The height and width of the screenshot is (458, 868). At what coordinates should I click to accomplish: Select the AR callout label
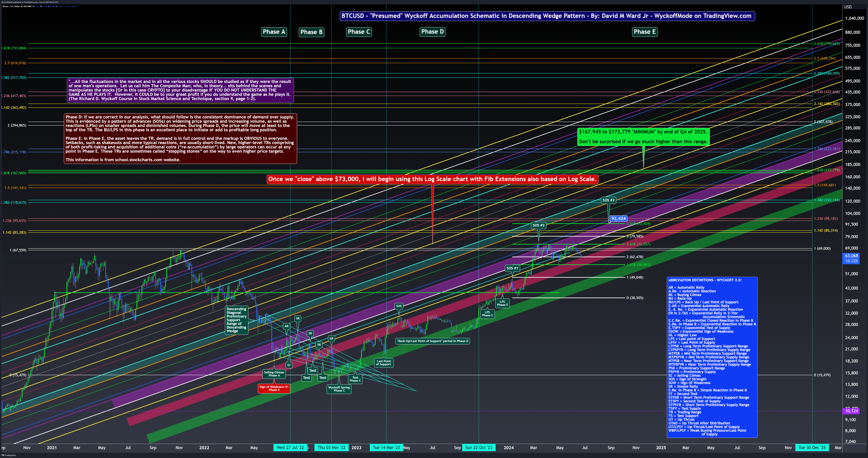pyautogui.click(x=286, y=326)
